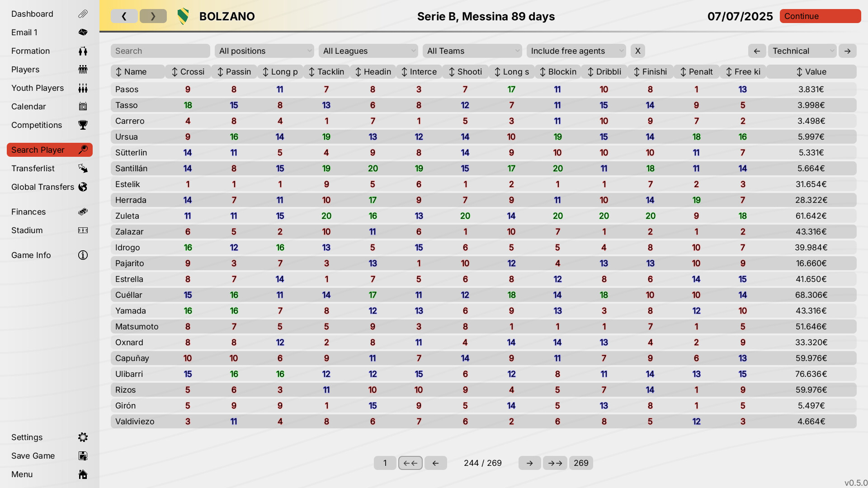Clear filters with the X button
Viewport: 868px width, 488px height.
637,51
